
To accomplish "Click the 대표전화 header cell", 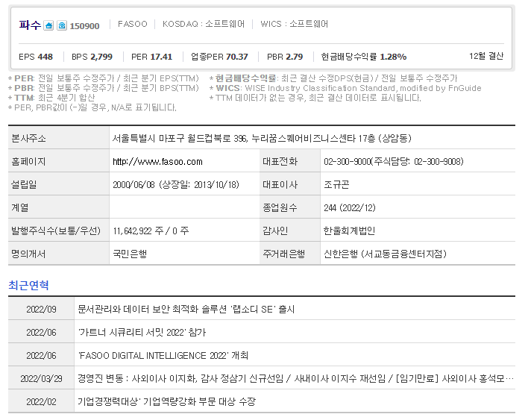I will coord(289,161).
